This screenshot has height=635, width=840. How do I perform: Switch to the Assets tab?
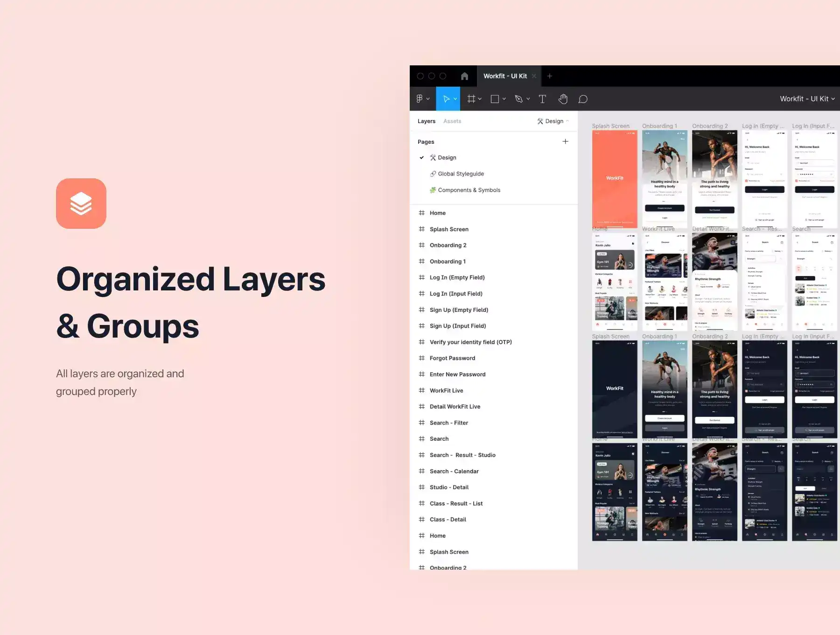[x=452, y=121]
